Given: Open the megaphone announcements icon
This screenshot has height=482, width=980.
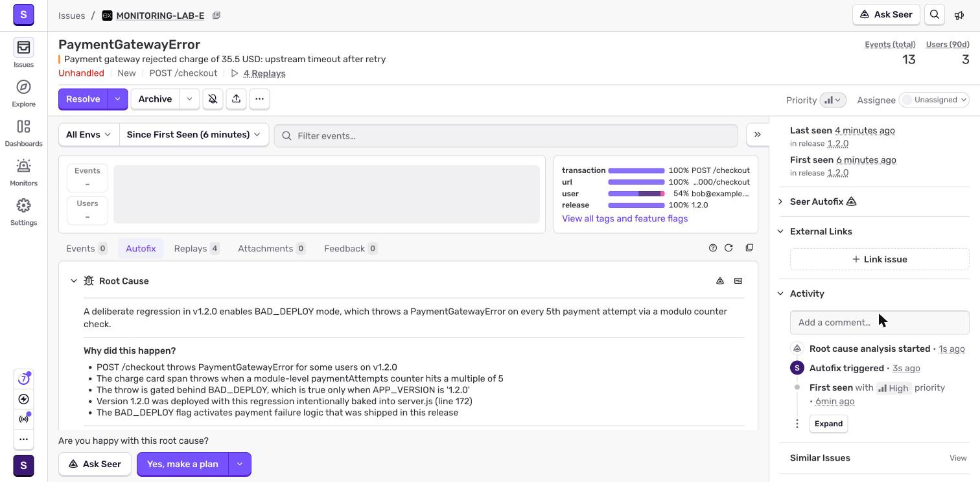Looking at the screenshot, I should coord(959,15).
